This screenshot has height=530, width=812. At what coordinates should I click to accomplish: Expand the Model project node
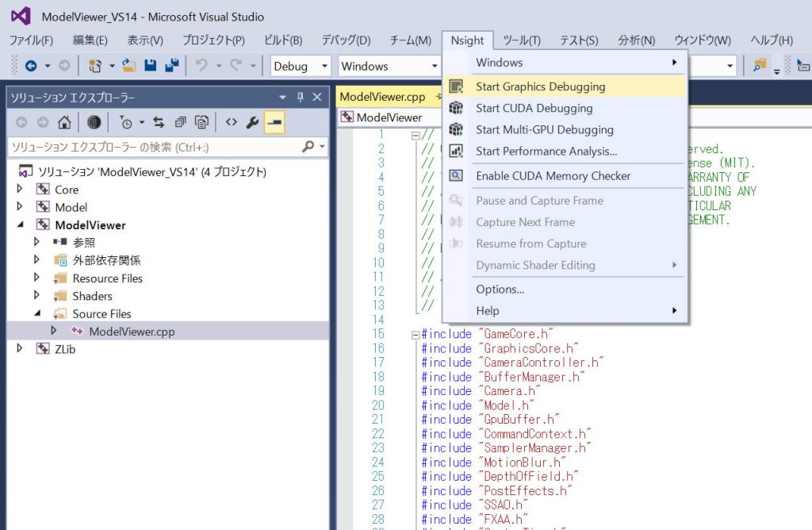click(x=20, y=207)
